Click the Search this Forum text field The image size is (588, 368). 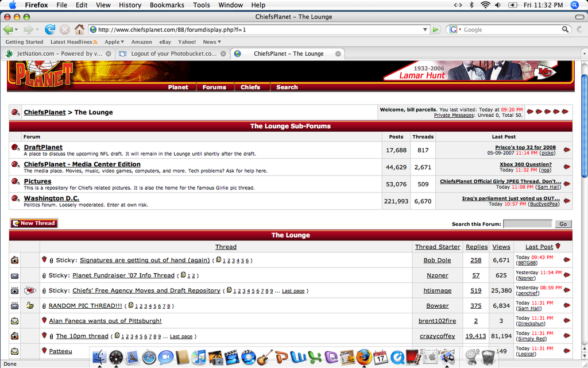point(528,224)
